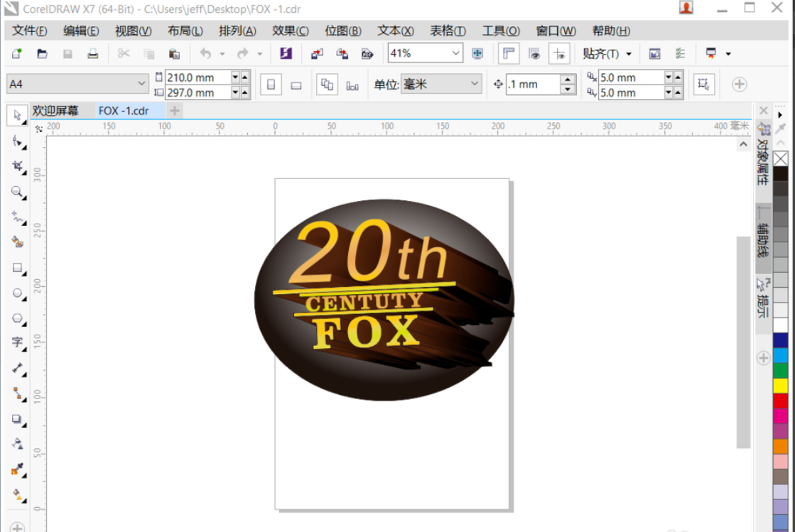Select the Rectangle tool
Viewport: 795px width, 532px height.
(17, 268)
